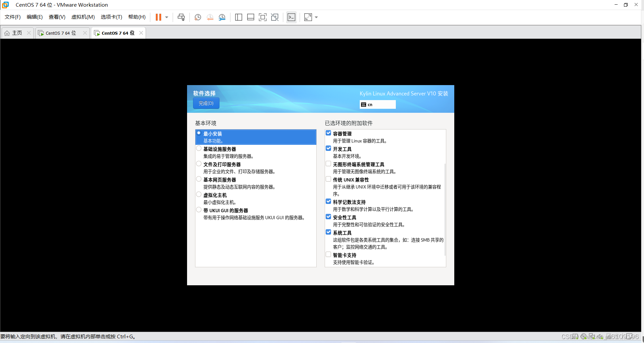Uncheck the 开发工具 checkbox
Viewport: 644px width, 343px height.
tap(328, 148)
